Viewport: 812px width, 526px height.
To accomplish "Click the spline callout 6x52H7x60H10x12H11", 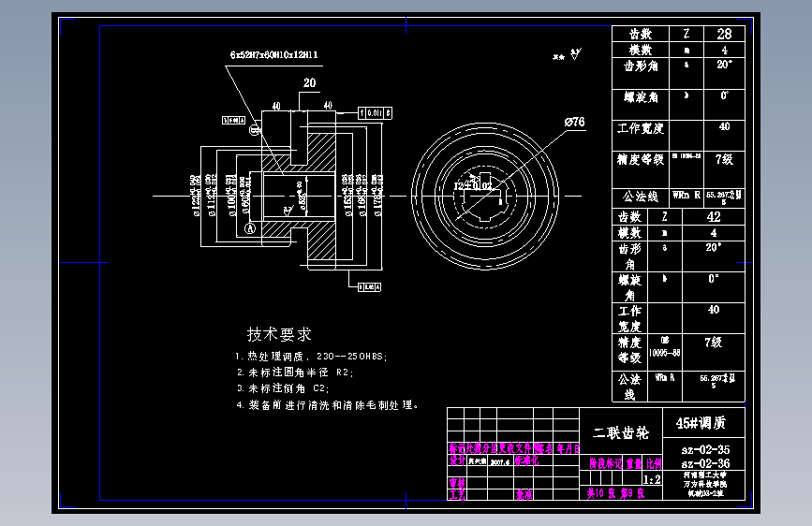I will click(x=274, y=55).
